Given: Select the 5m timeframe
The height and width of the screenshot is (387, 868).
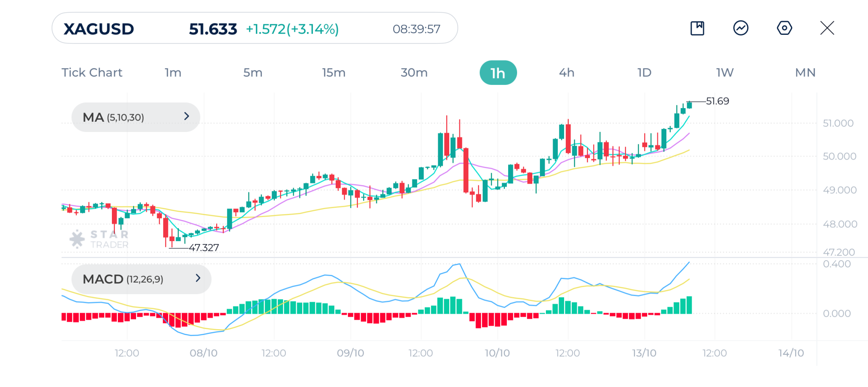Looking at the screenshot, I should pyautogui.click(x=253, y=73).
